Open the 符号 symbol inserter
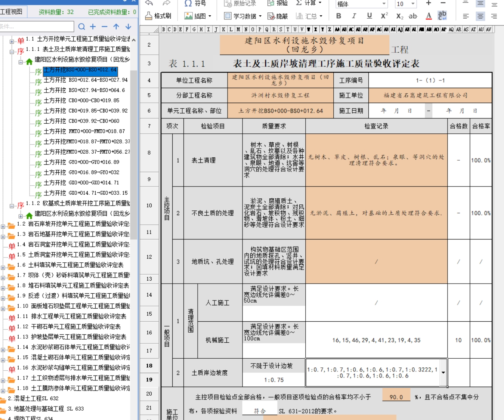Screen dimensions: 504x420 195,3
